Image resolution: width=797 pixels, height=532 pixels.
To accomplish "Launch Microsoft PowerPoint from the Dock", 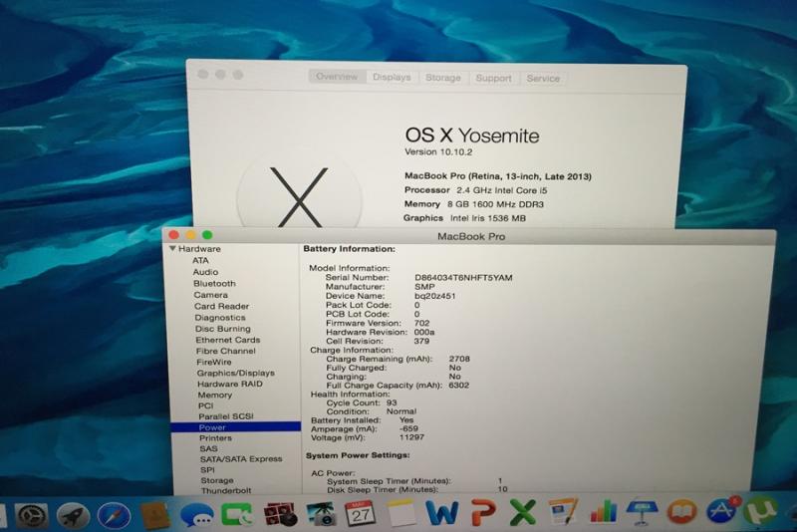I will (x=482, y=512).
